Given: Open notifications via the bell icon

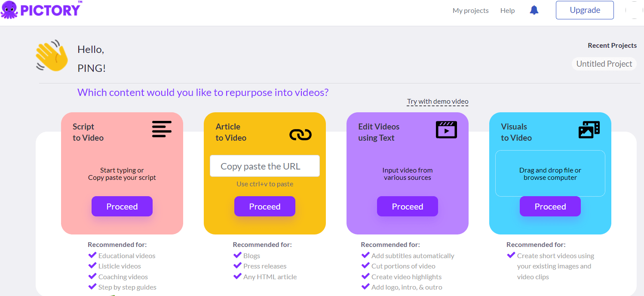Looking at the screenshot, I should click(x=534, y=9).
